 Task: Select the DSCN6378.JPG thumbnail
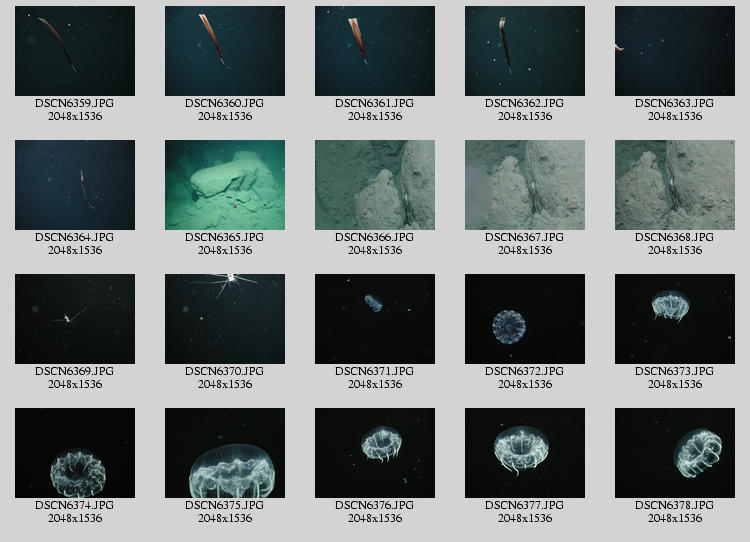674,453
